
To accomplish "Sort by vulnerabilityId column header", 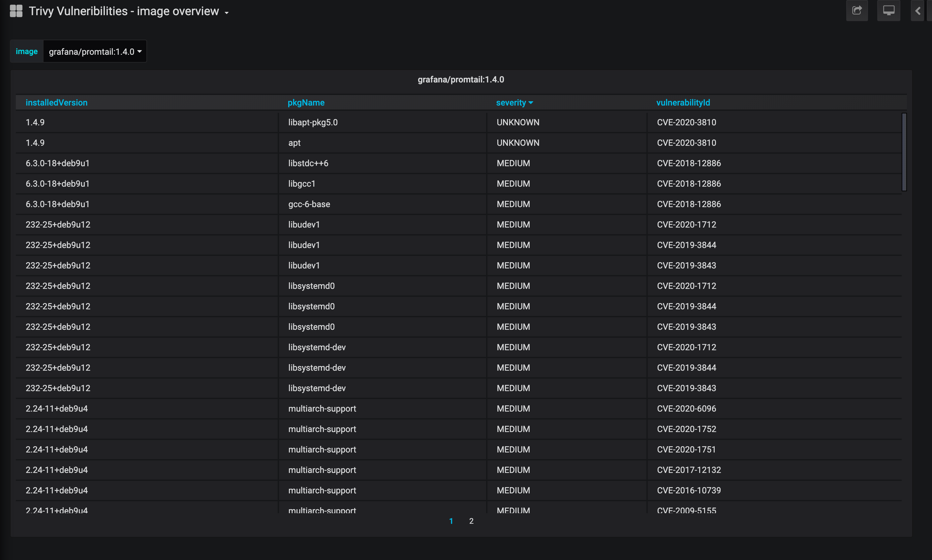I will [x=683, y=103].
